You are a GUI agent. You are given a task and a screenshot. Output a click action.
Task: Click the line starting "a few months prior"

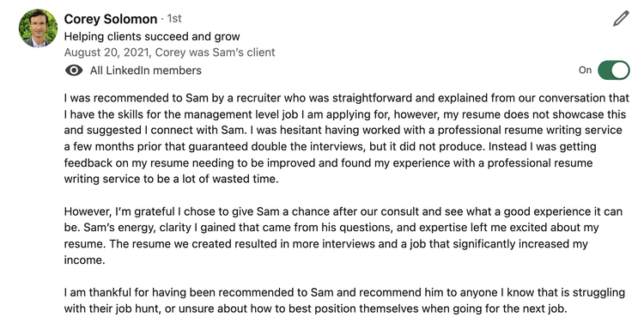point(331,147)
